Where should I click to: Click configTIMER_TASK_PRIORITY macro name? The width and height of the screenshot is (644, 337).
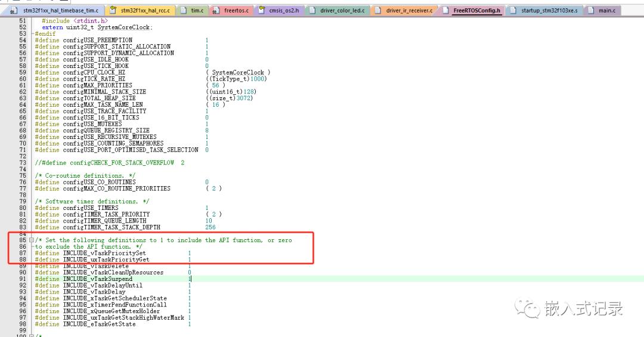(x=106, y=215)
